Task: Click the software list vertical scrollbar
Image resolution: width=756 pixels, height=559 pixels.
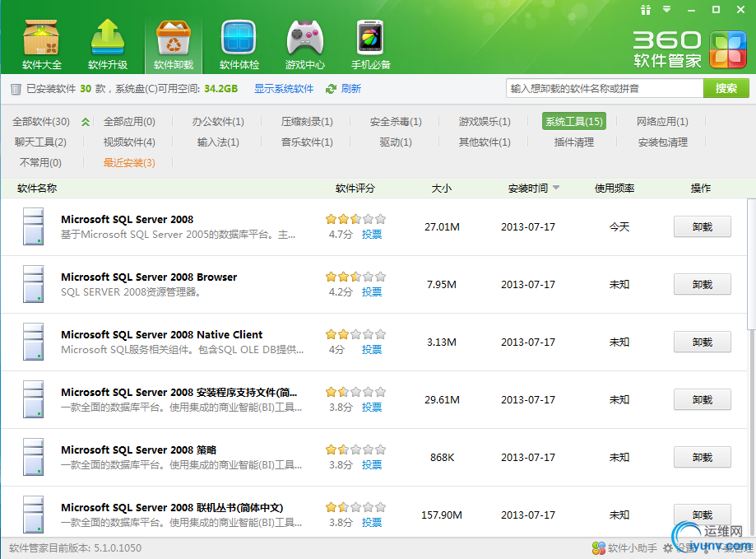Action: [x=751, y=264]
